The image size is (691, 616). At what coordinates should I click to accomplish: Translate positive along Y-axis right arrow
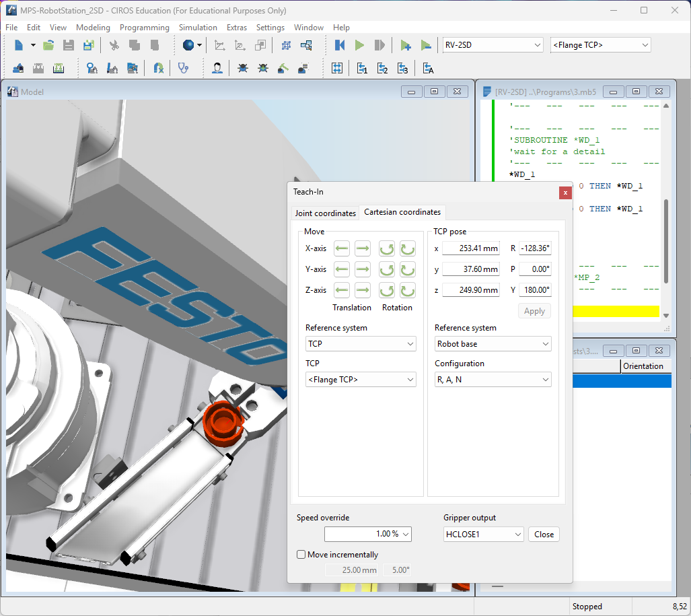coord(362,269)
